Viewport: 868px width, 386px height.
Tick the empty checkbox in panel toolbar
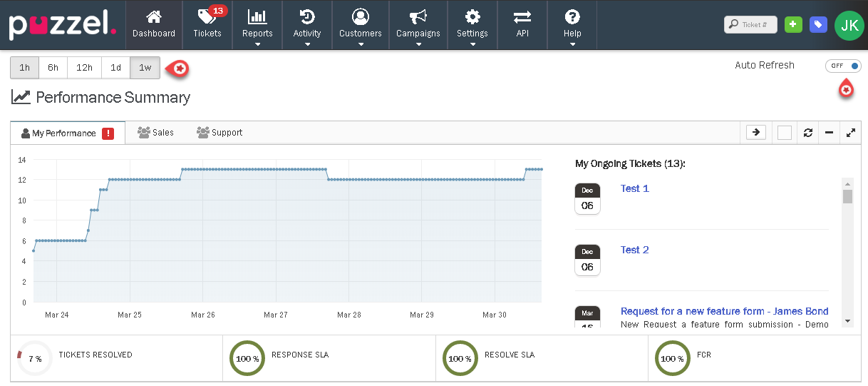tap(785, 133)
